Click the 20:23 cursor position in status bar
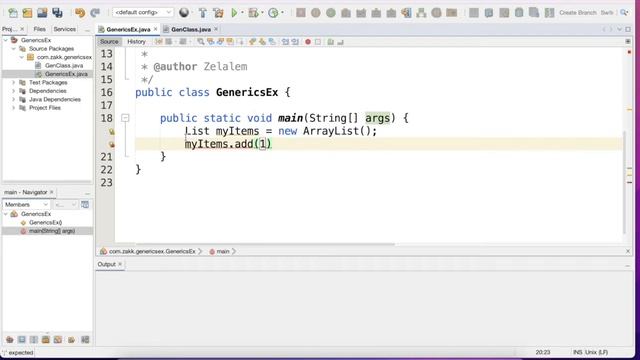The width and height of the screenshot is (640, 360). point(543,352)
